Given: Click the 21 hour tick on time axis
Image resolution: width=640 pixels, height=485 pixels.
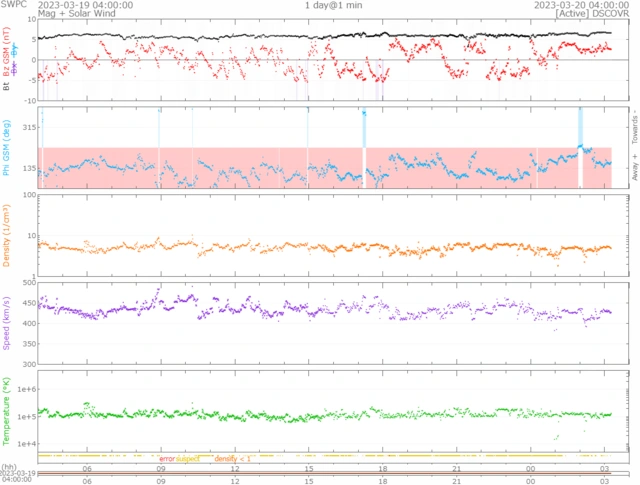Looking at the screenshot, I should pyautogui.click(x=456, y=468).
